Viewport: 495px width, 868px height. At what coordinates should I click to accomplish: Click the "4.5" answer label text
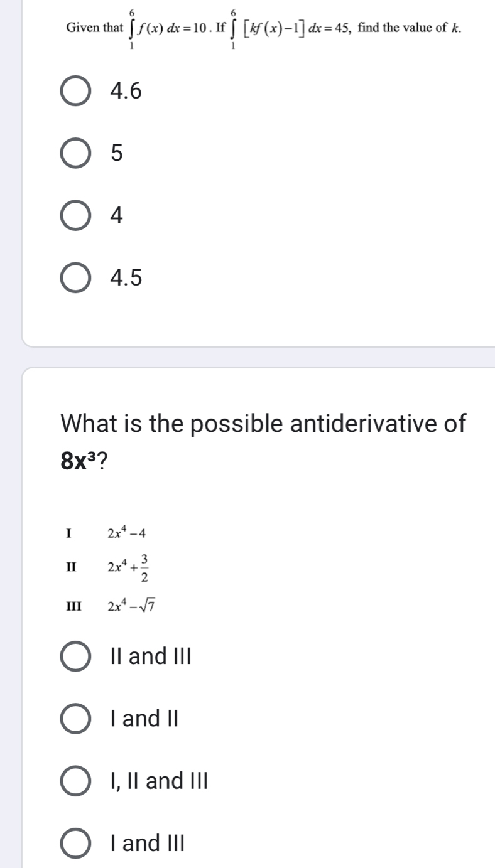(126, 278)
